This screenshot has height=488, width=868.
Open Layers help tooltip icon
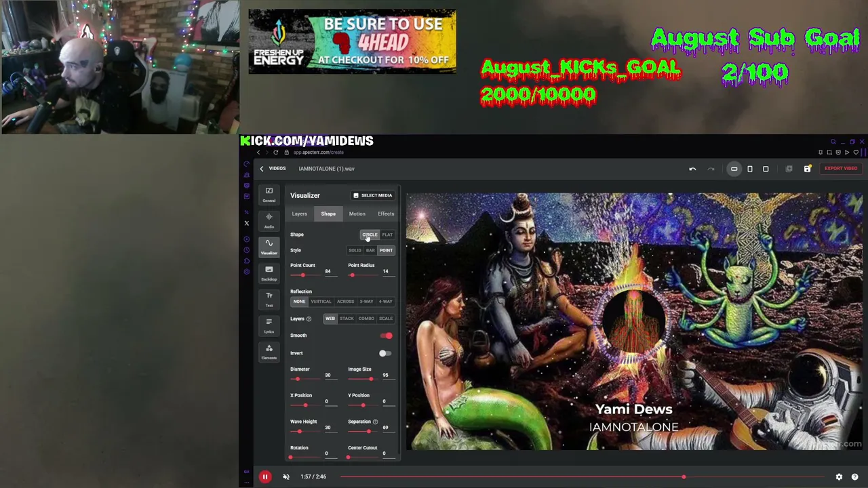tap(309, 319)
